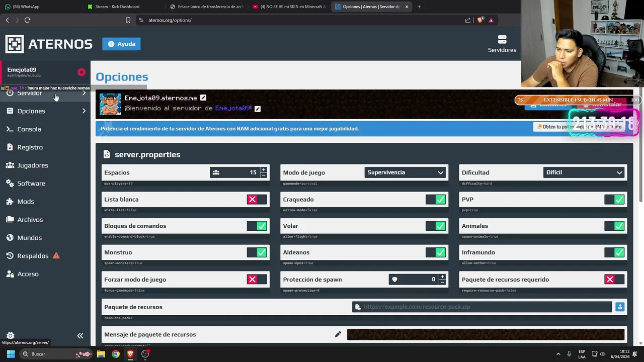Switch to the Enlace único de transferencia tab
Image resolution: width=644 pixels, height=362 pixels.
[x=206, y=7]
